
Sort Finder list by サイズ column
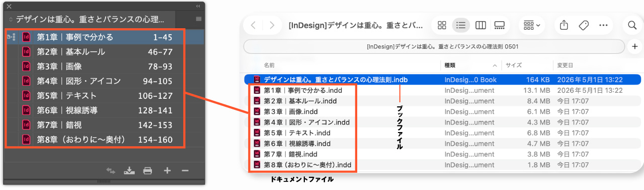point(514,66)
